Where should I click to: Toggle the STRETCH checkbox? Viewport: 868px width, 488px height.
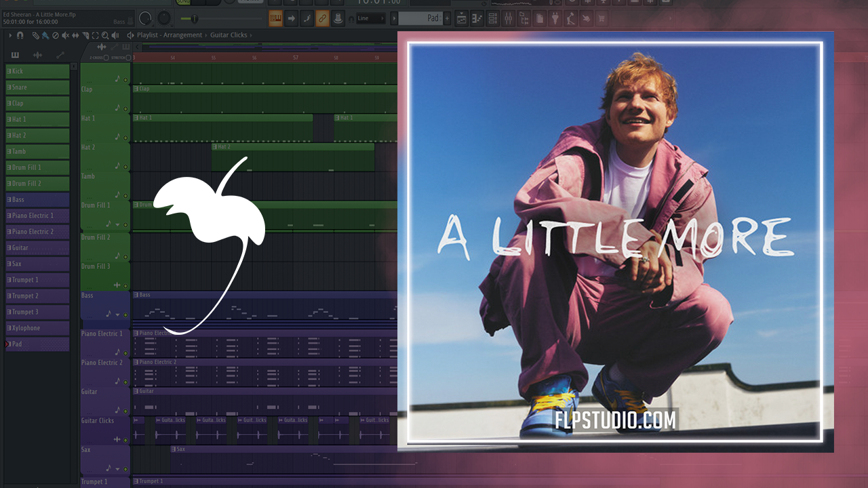128,58
